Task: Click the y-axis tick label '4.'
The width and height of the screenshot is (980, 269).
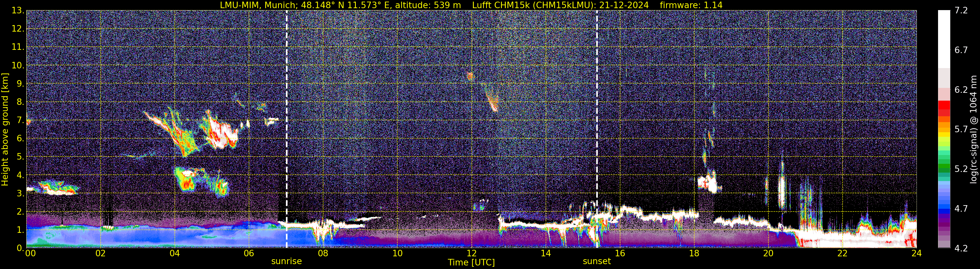Action: [x=20, y=175]
